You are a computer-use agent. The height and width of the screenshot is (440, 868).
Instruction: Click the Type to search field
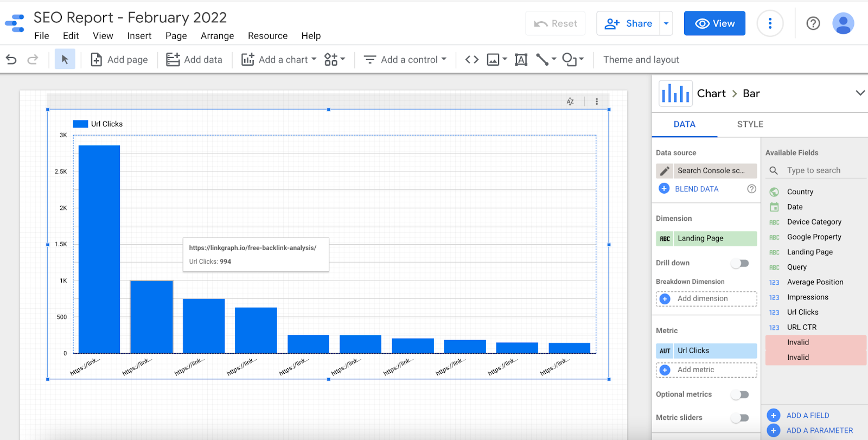pos(817,170)
